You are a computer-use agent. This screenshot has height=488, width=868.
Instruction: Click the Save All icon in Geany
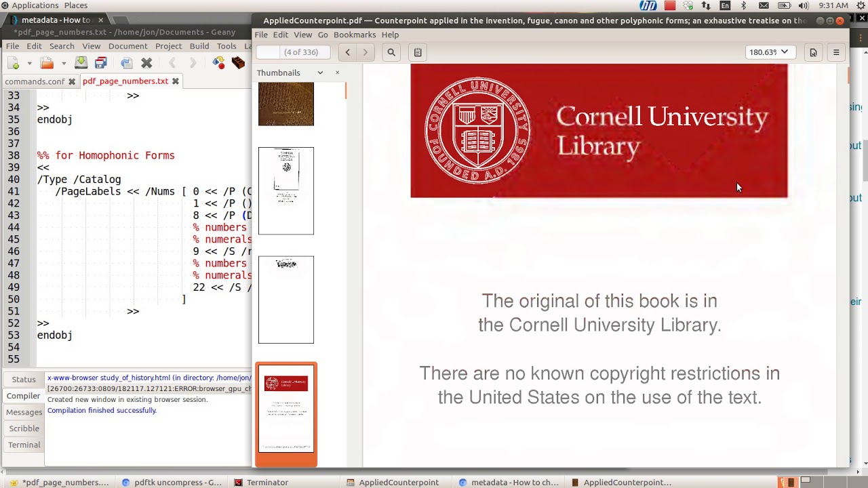[101, 63]
